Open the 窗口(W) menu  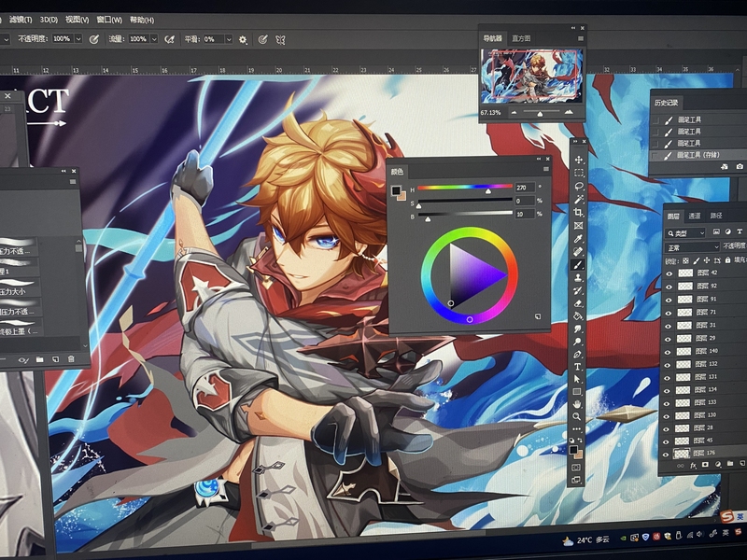(109, 20)
